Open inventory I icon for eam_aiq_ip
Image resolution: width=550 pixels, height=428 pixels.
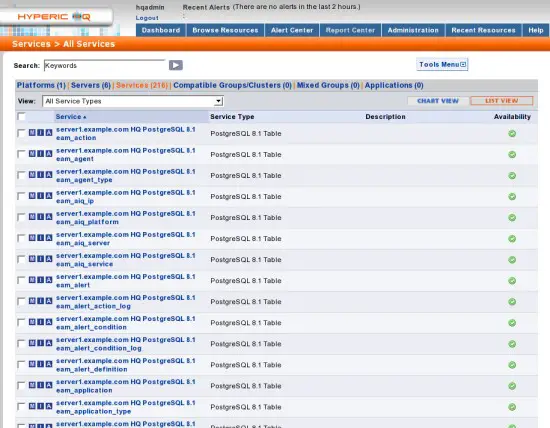(41, 196)
